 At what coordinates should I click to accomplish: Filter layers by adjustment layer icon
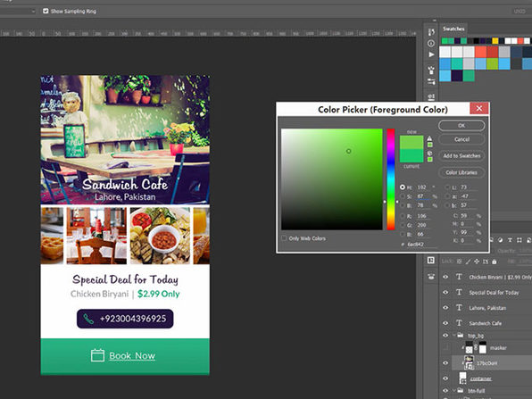click(500, 240)
